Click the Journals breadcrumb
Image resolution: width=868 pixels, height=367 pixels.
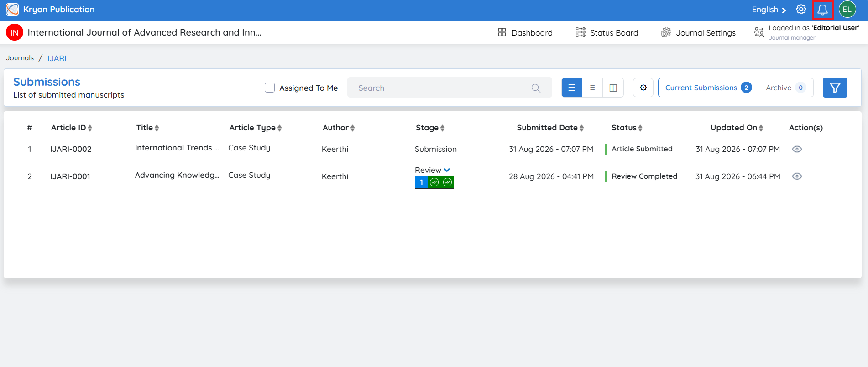click(x=20, y=58)
